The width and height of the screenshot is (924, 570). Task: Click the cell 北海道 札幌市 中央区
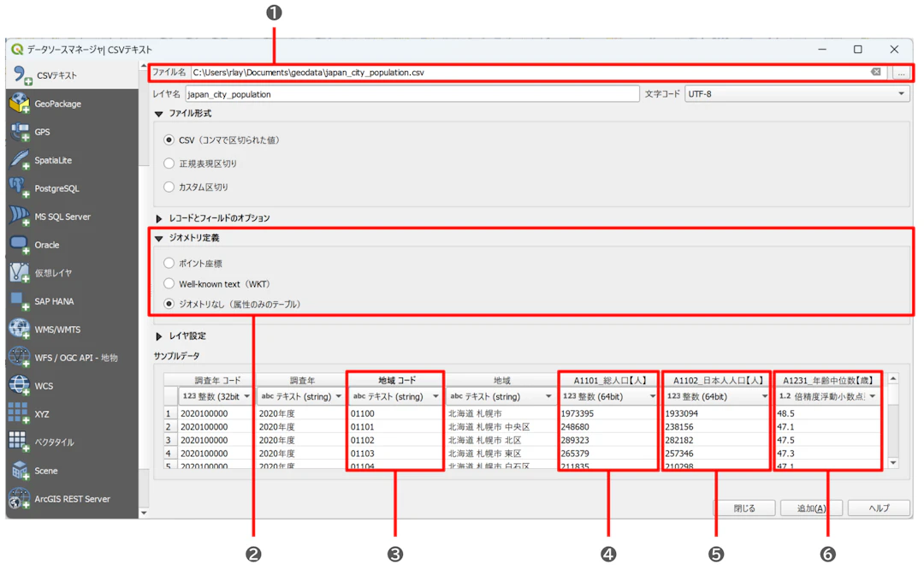[500, 427]
